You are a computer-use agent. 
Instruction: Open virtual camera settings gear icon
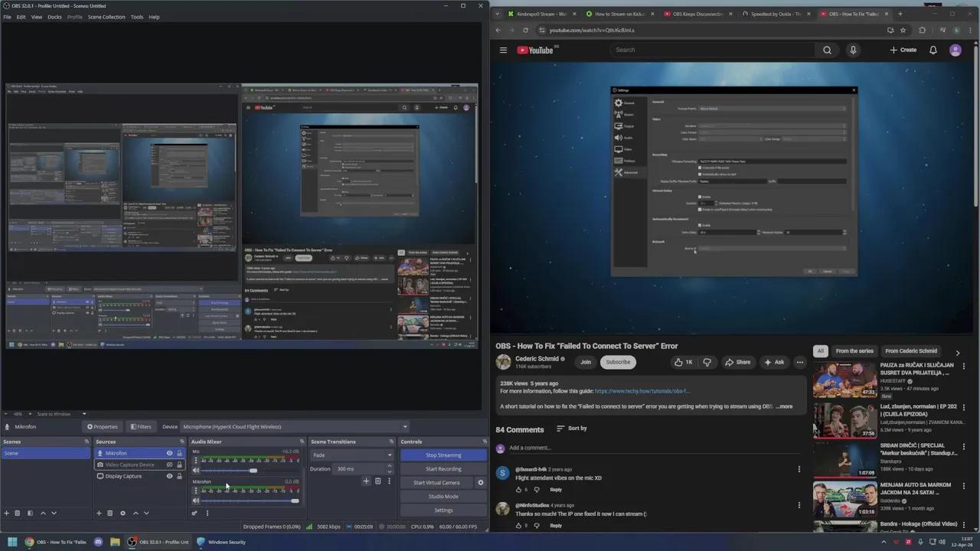click(480, 483)
